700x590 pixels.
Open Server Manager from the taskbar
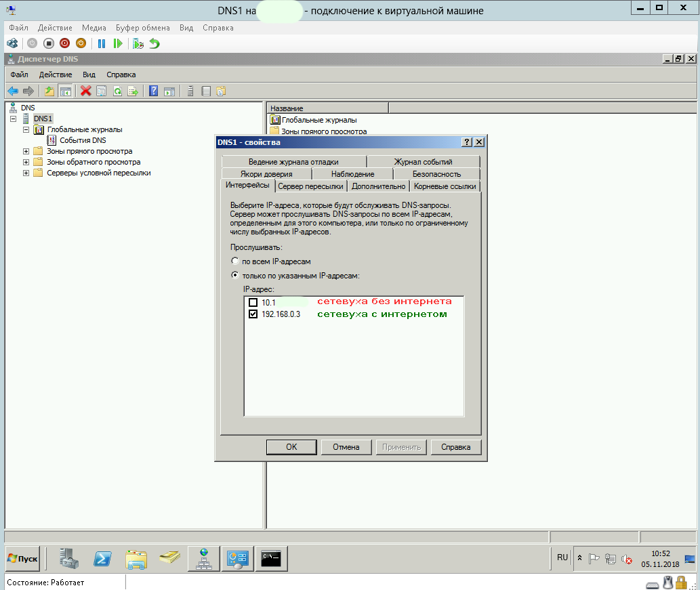68,558
